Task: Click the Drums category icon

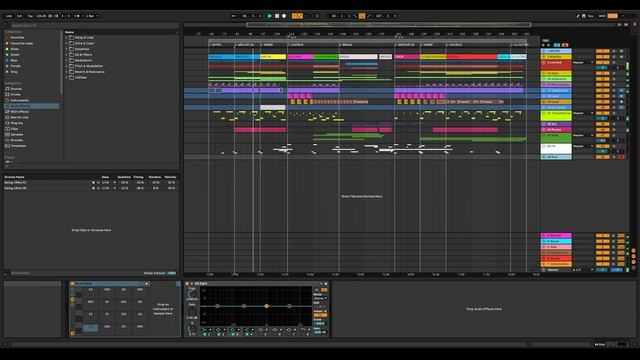Action: pyautogui.click(x=7, y=94)
